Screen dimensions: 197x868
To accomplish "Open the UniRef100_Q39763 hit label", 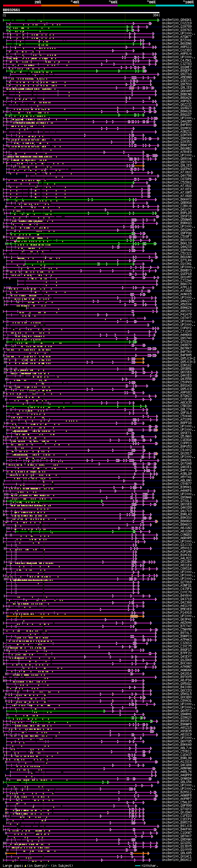I will [x=177, y=30].
